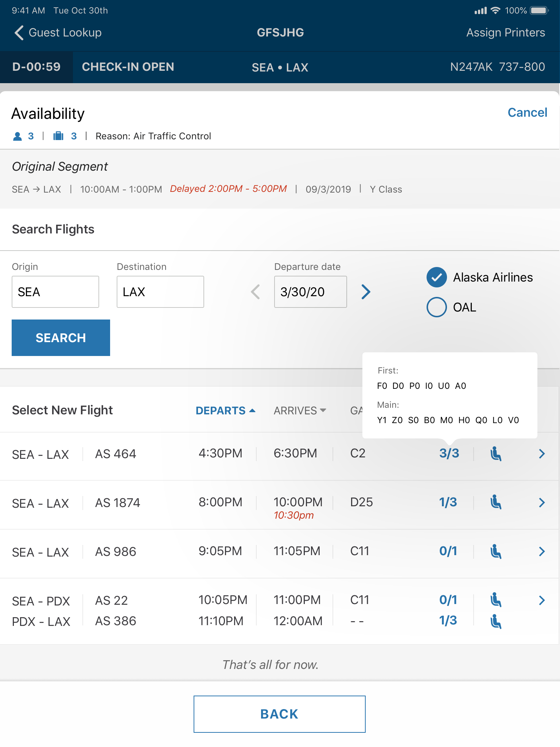
Task: Tap gate D25 for AS 1874
Action: pyautogui.click(x=361, y=502)
